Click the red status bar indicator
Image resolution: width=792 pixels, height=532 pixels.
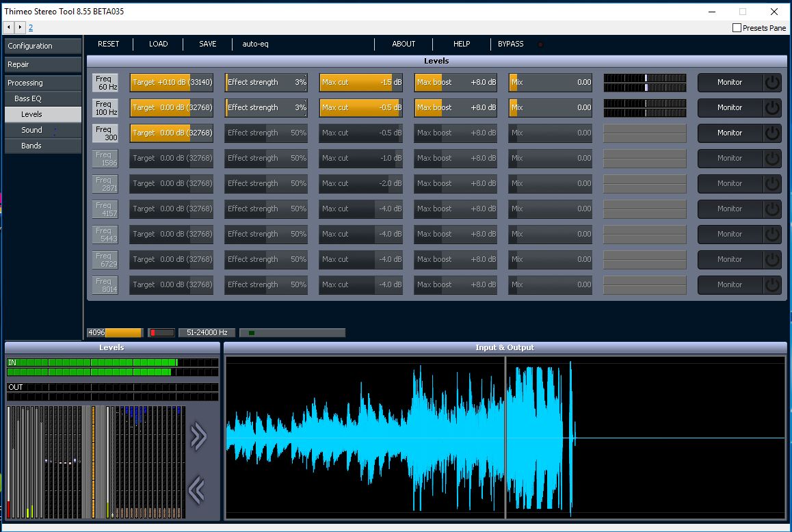point(161,332)
